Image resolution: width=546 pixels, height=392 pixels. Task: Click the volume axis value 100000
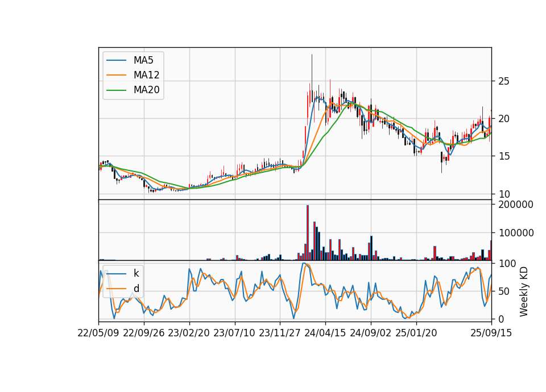pos(516,233)
